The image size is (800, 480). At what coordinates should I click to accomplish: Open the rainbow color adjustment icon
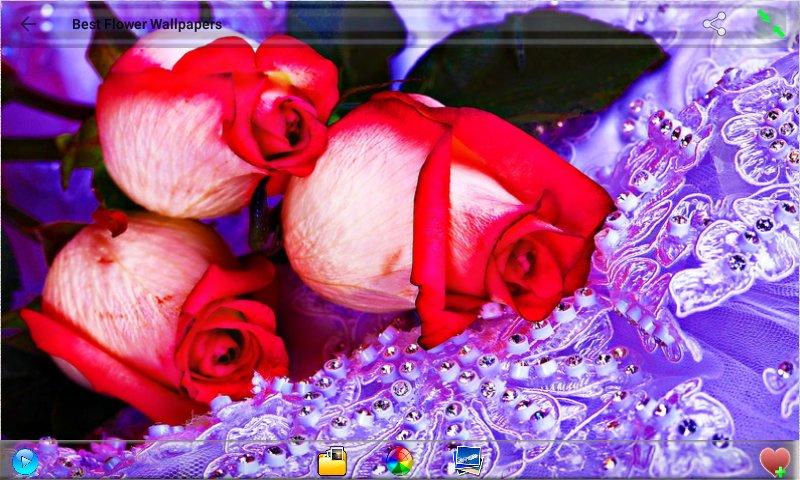tap(399, 461)
